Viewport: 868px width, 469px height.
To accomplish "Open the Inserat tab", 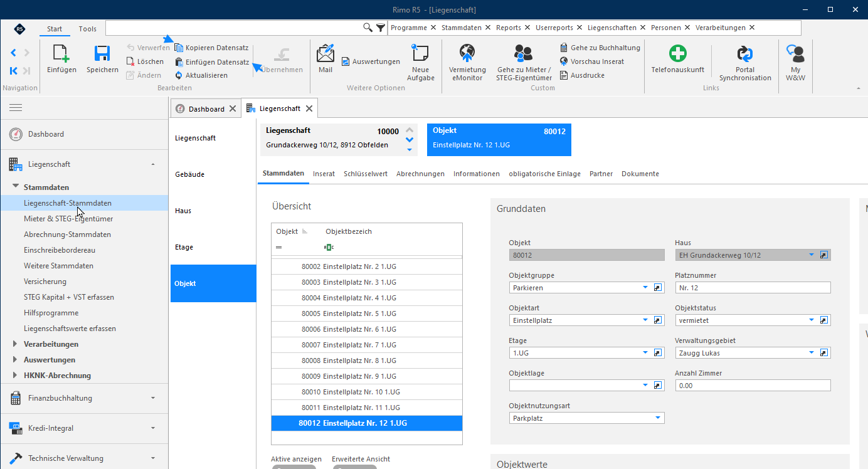I will pos(324,174).
